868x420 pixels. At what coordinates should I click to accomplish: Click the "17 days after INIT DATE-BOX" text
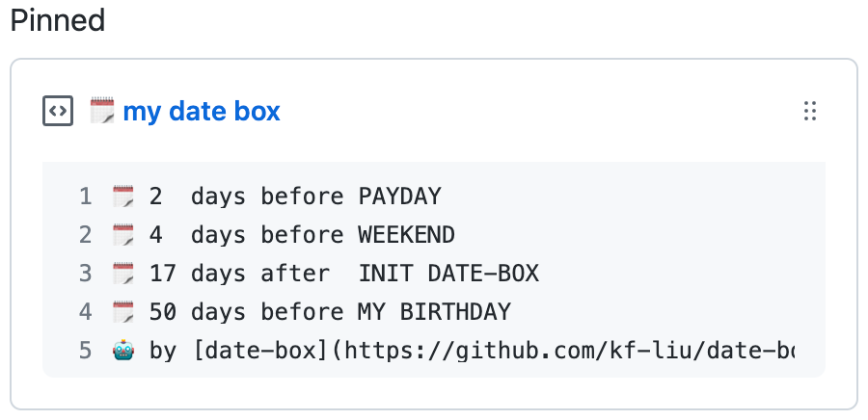pyautogui.click(x=343, y=275)
